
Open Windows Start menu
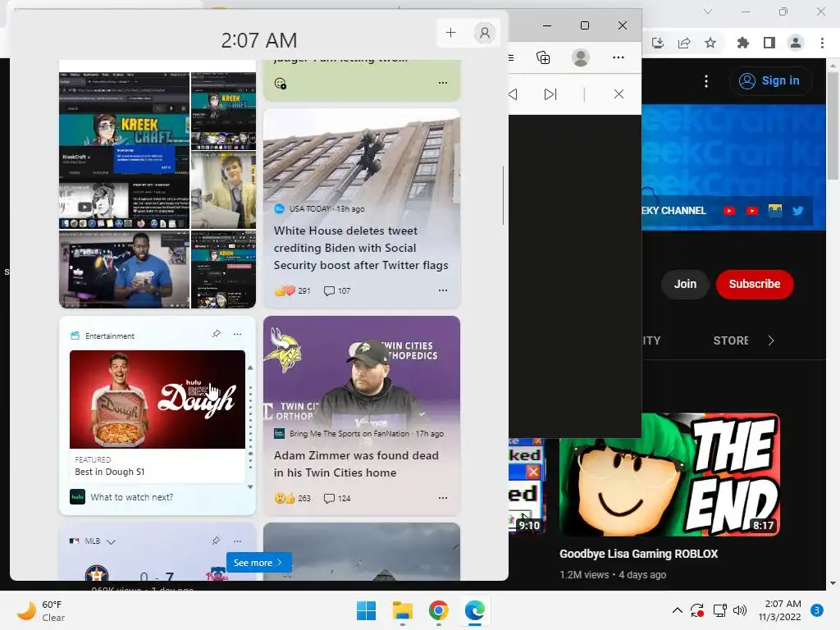pos(367,610)
